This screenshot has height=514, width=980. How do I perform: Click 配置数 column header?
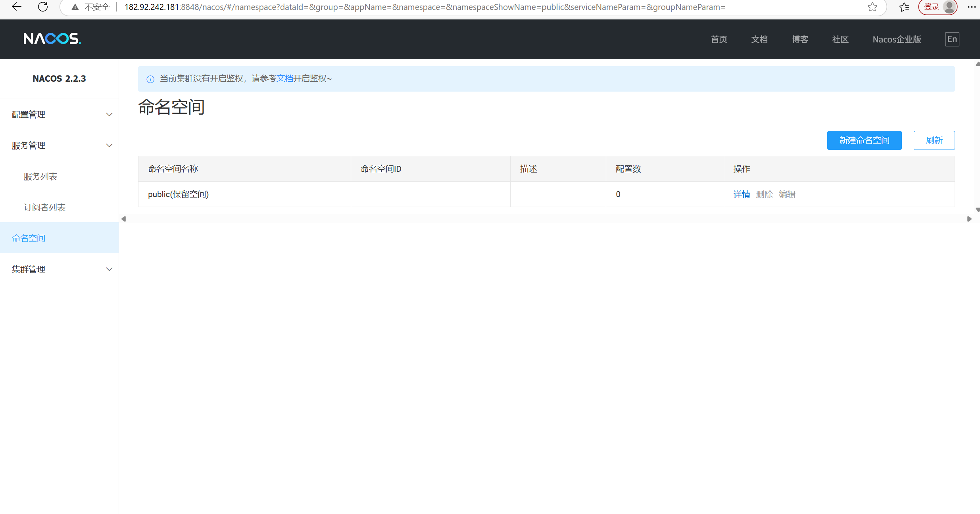665,169
